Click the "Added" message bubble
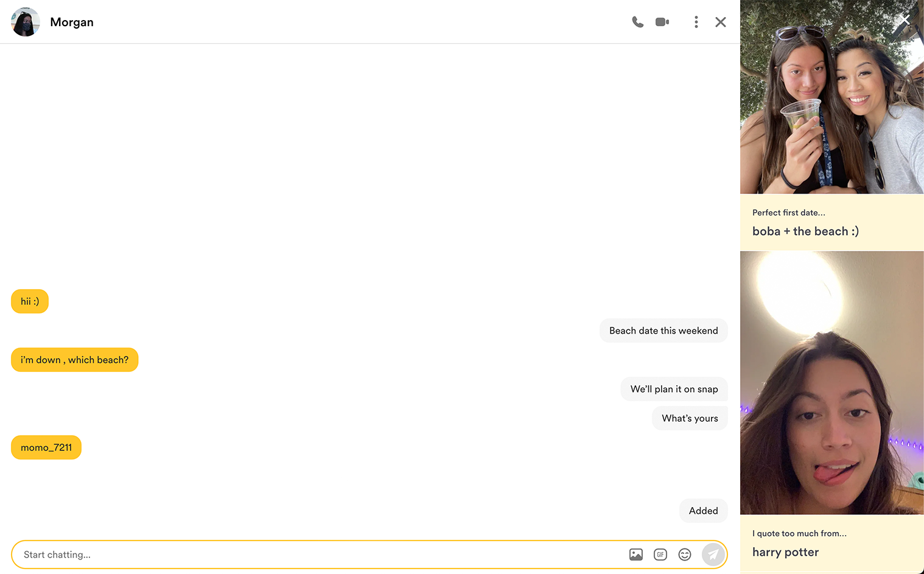Image resolution: width=924 pixels, height=574 pixels. pyautogui.click(x=703, y=511)
